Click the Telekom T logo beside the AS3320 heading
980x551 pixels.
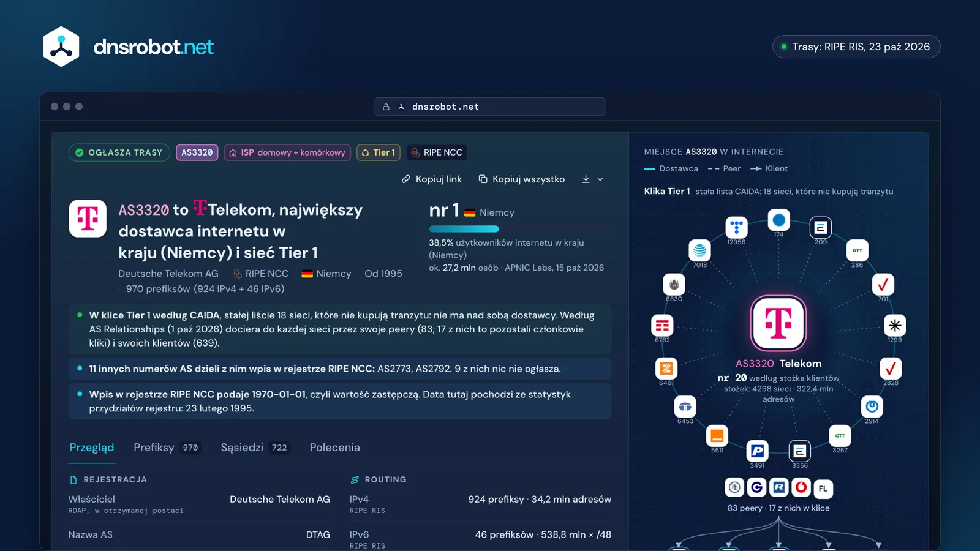tap(88, 219)
